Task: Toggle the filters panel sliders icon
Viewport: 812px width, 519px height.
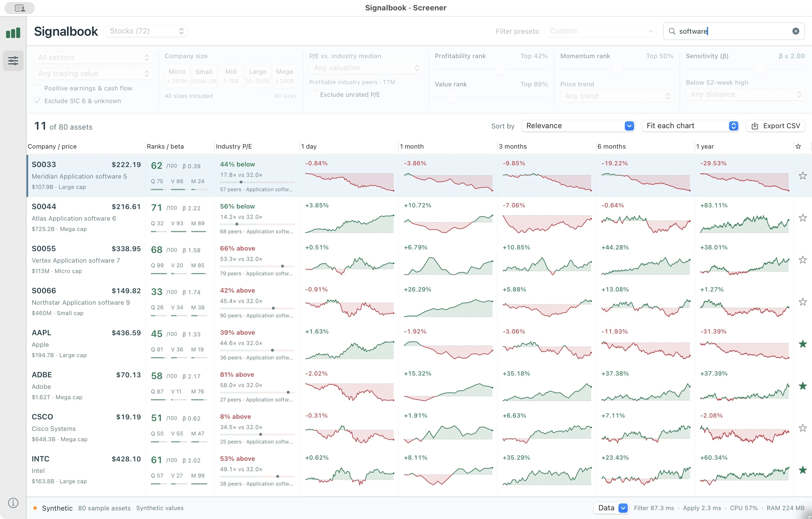Action: pos(13,61)
